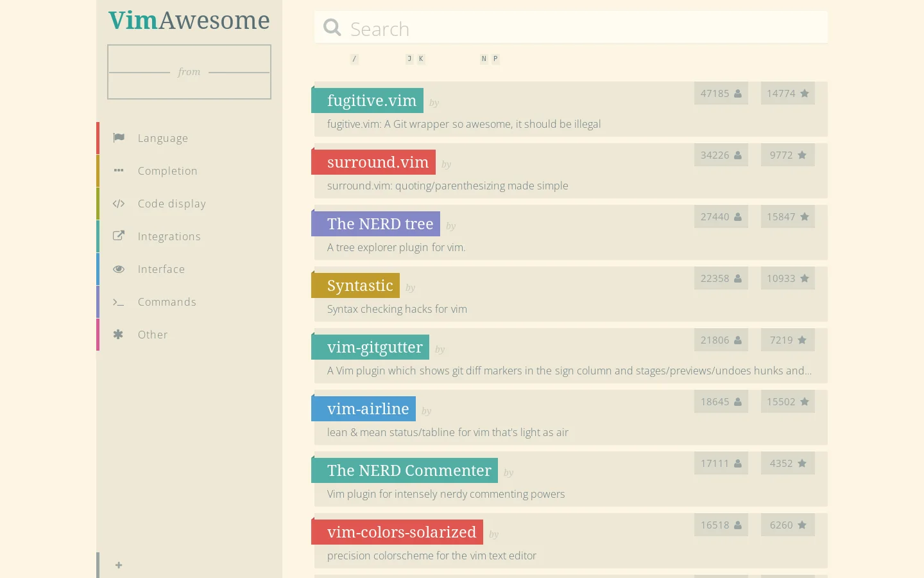Click the plus icon at sidebar bottom
924x578 pixels.
coord(119,565)
